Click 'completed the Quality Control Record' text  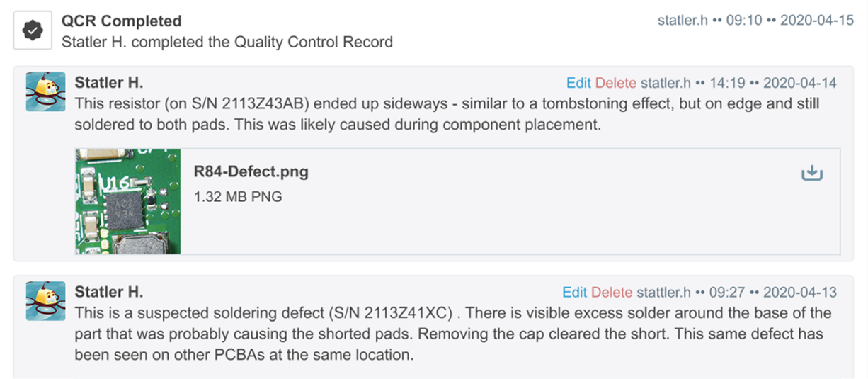click(262, 42)
